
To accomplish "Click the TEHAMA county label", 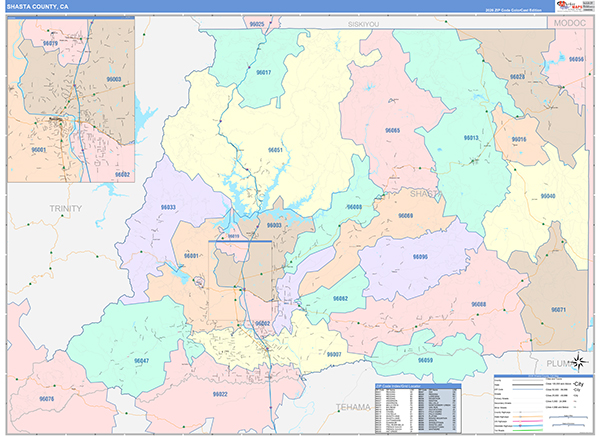I will (352, 407).
